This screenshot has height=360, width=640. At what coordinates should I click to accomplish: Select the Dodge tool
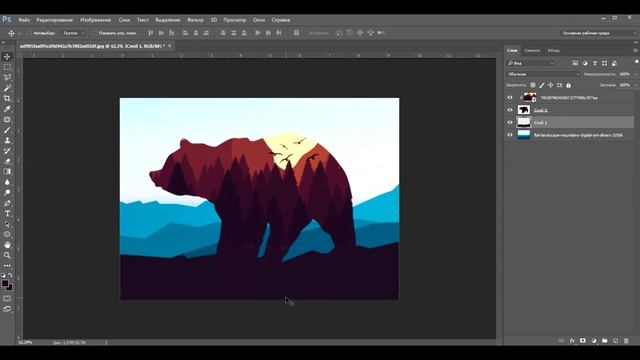[7, 193]
